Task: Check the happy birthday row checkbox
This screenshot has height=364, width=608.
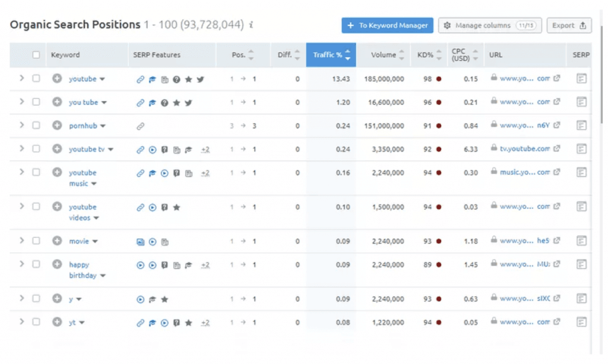Action: click(36, 264)
